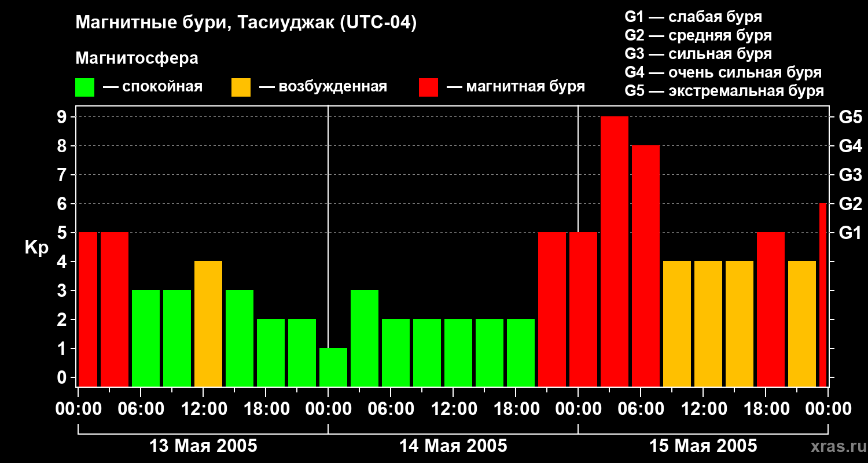Select the red Kp 8 bar on 15 May
Viewport: 868px width, 463px height.
(x=646, y=266)
